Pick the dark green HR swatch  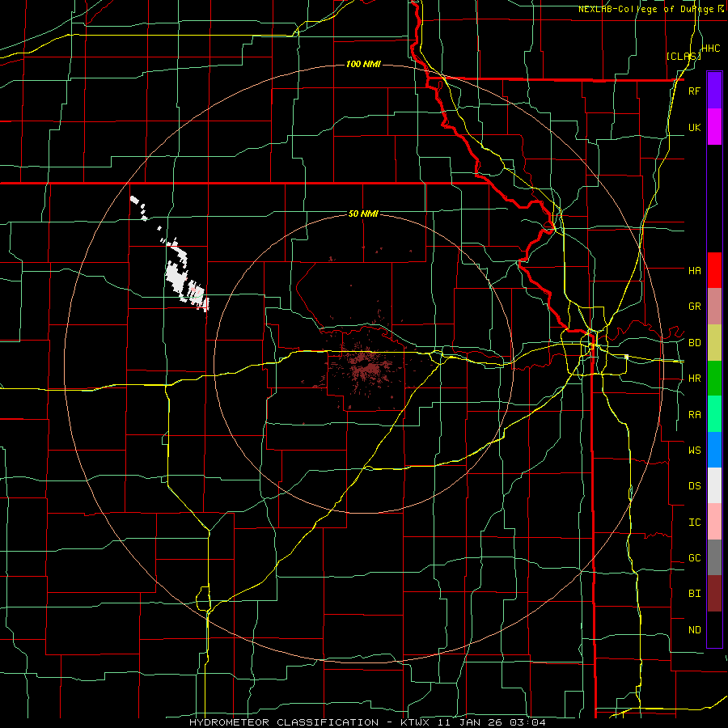(x=714, y=378)
